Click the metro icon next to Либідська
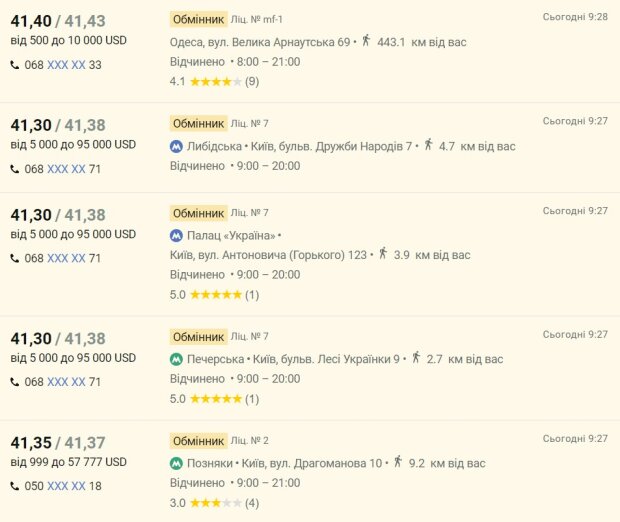620x522 pixels. point(176,146)
